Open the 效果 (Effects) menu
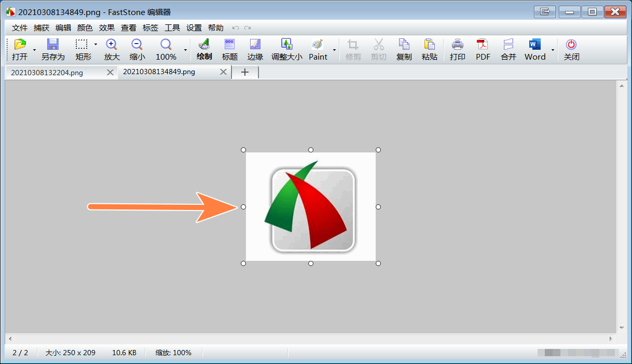The width and height of the screenshot is (632, 364). 107,28
